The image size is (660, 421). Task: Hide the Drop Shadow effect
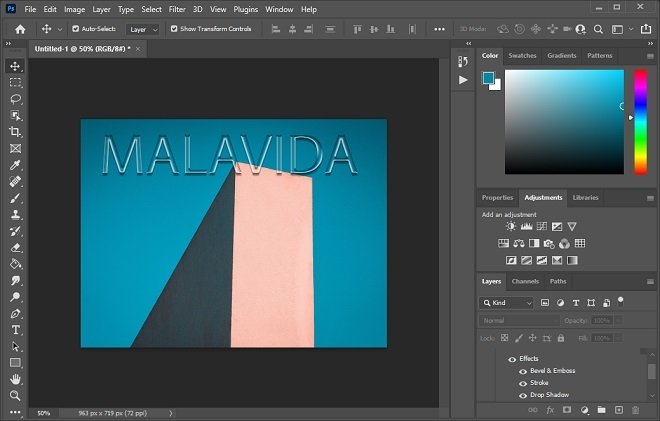523,395
